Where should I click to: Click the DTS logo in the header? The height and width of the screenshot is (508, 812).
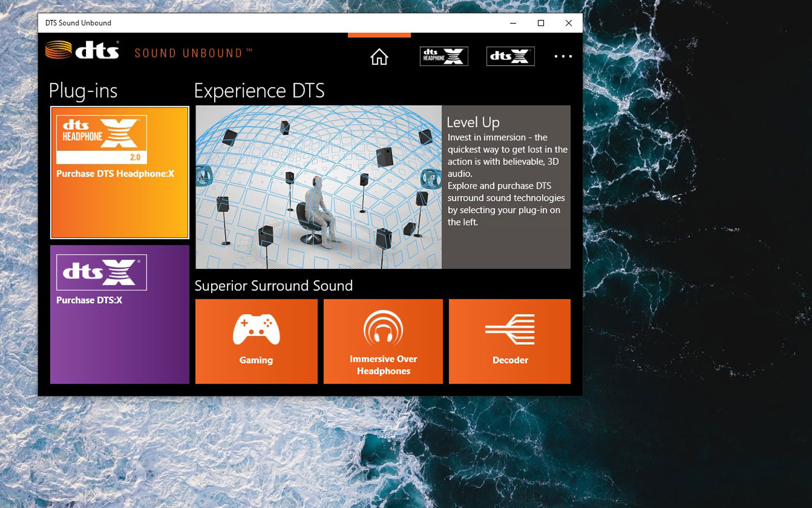click(83, 50)
